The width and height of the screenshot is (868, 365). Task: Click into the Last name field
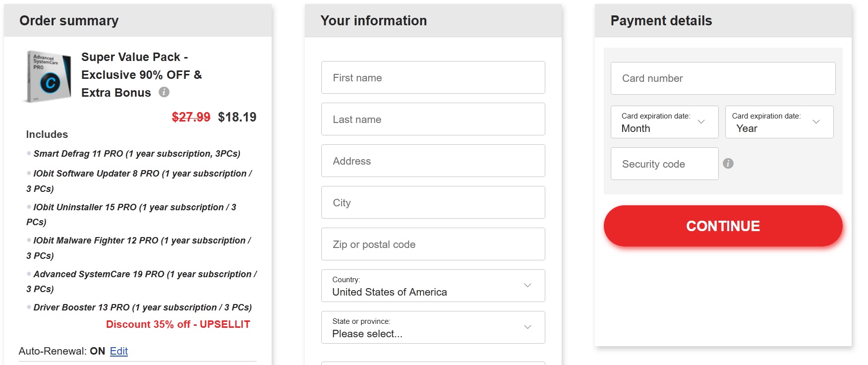point(432,119)
